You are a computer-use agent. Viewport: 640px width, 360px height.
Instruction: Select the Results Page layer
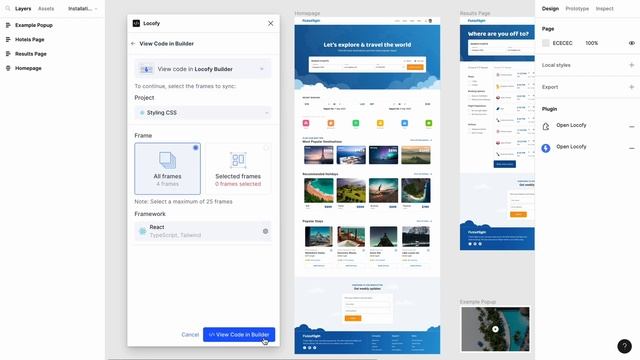coord(31,54)
